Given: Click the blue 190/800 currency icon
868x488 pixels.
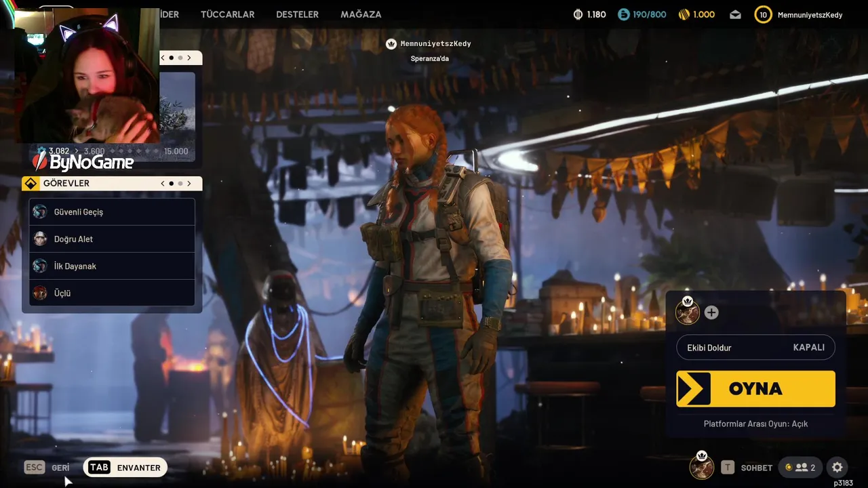Looking at the screenshot, I should tap(624, 14).
